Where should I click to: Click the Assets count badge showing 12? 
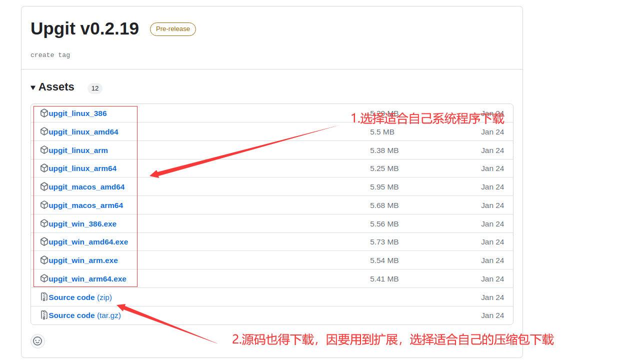click(95, 88)
